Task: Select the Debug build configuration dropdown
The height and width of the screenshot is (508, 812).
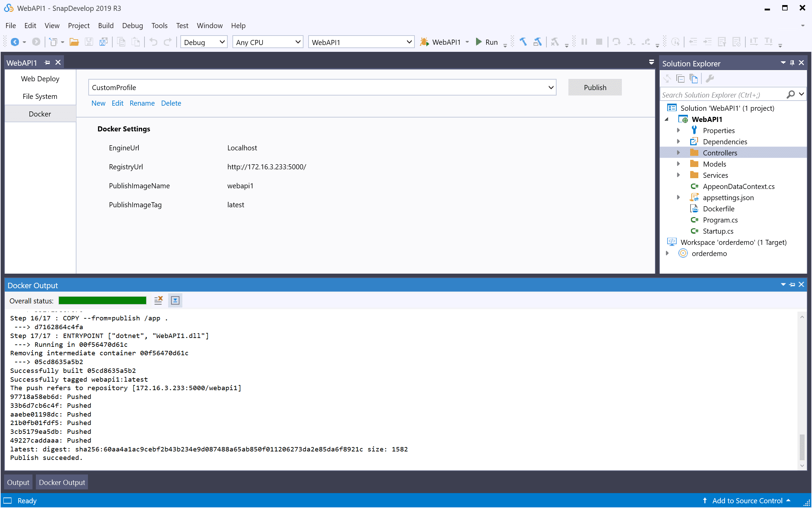Action: tap(203, 42)
